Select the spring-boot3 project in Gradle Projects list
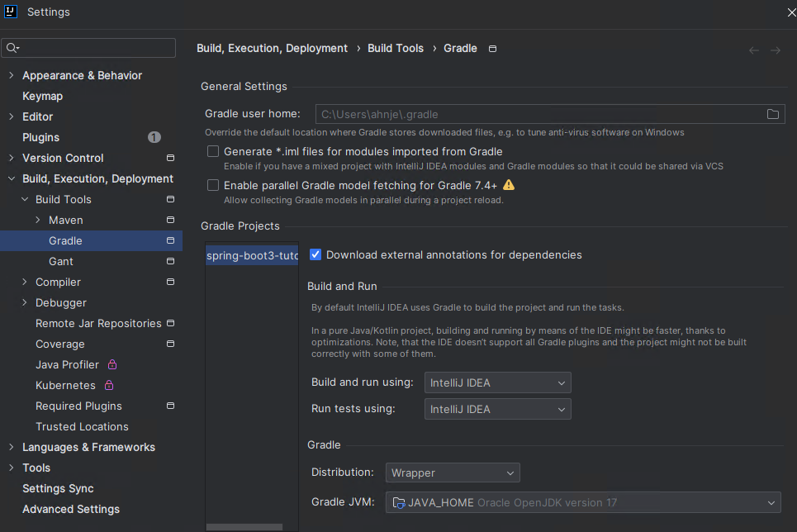The height and width of the screenshot is (532, 797). (x=252, y=255)
